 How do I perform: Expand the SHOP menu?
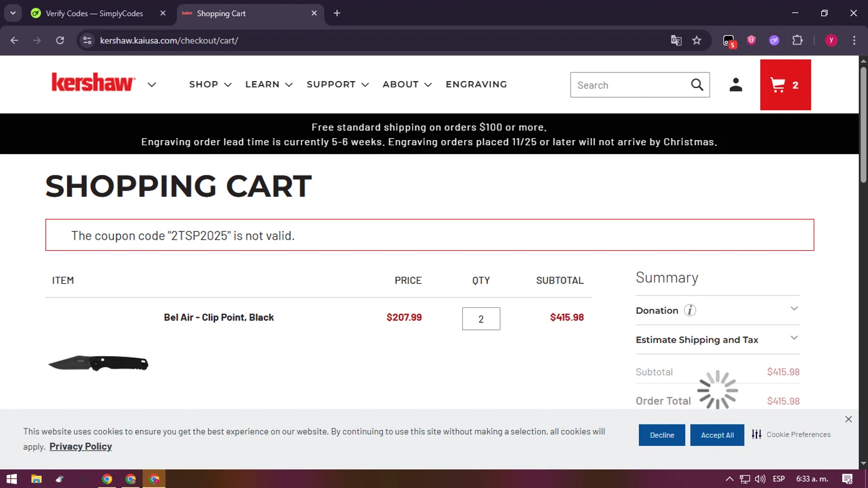click(211, 85)
